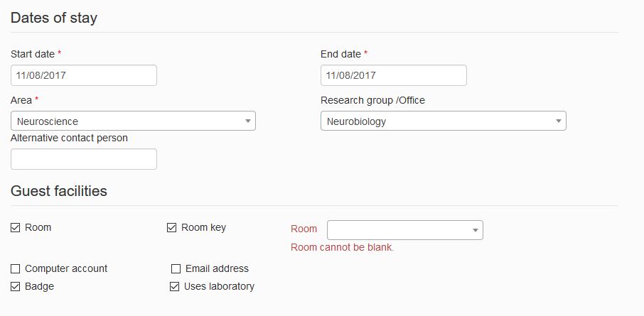Click the Alternative contact person label
The width and height of the screenshot is (644, 316).
tap(69, 138)
